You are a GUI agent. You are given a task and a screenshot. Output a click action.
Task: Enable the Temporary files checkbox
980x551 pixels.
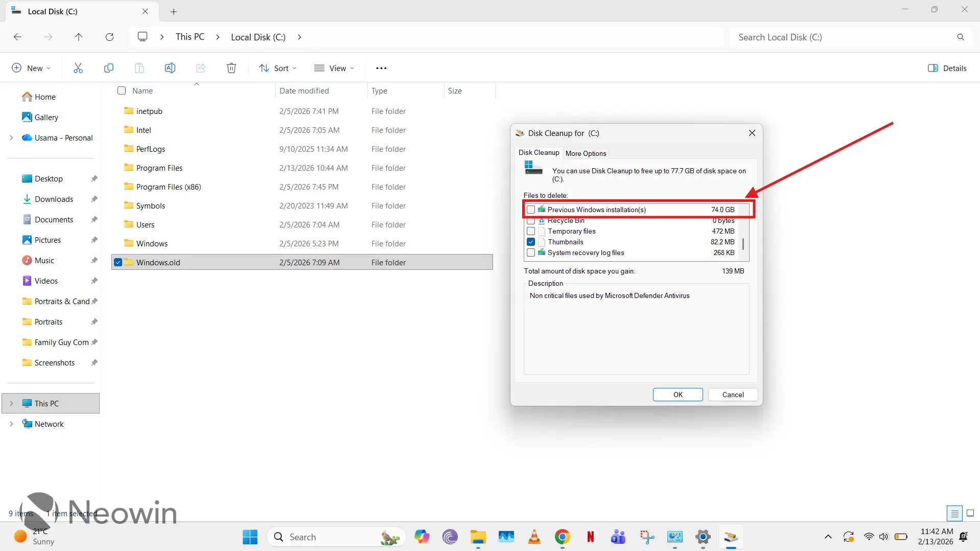click(531, 231)
